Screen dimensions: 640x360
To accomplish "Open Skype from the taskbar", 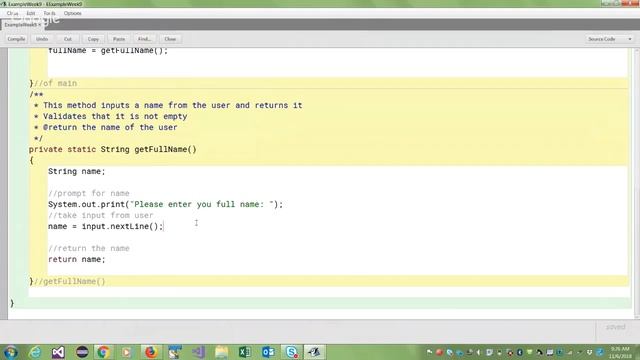I will coord(291,352).
